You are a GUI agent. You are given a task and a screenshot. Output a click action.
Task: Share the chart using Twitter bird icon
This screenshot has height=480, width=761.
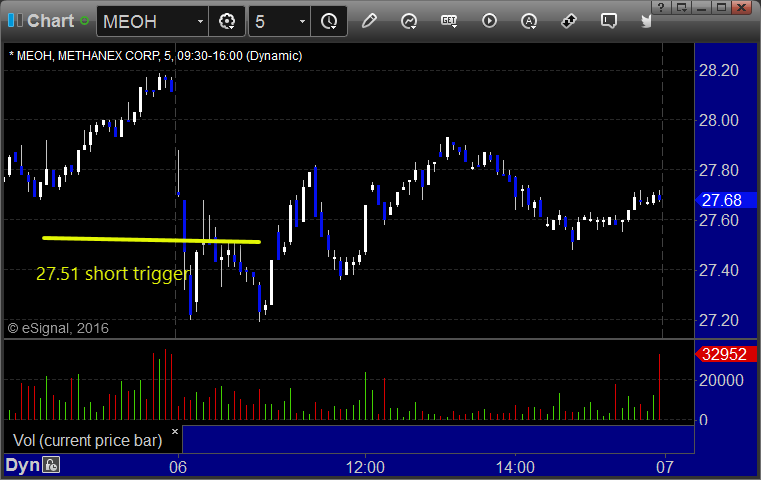[646, 21]
